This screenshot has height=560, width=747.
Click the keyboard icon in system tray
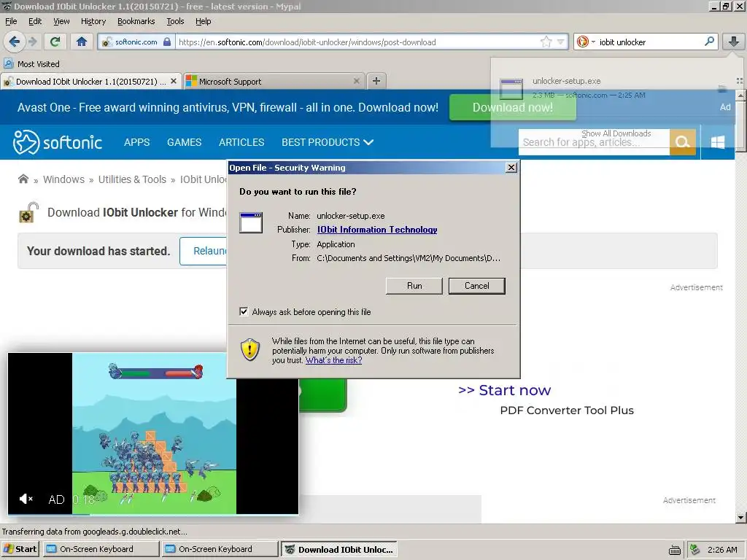[675, 550]
